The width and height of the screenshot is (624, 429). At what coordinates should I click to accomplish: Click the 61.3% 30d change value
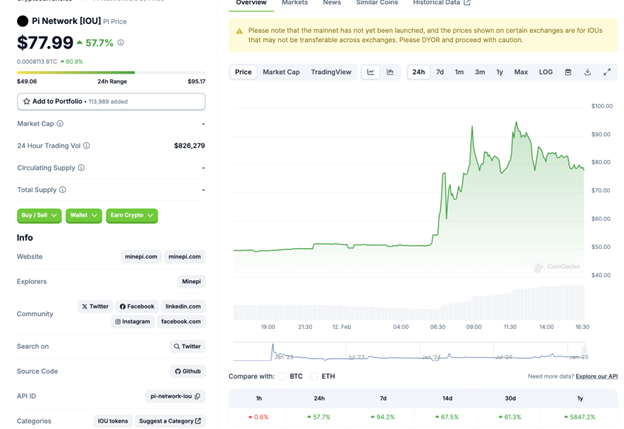(x=510, y=417)
